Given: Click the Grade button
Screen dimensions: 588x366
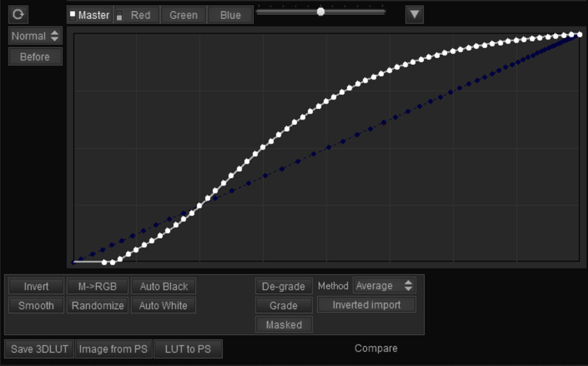Looking at the screenshot, I should pos(284,306).
